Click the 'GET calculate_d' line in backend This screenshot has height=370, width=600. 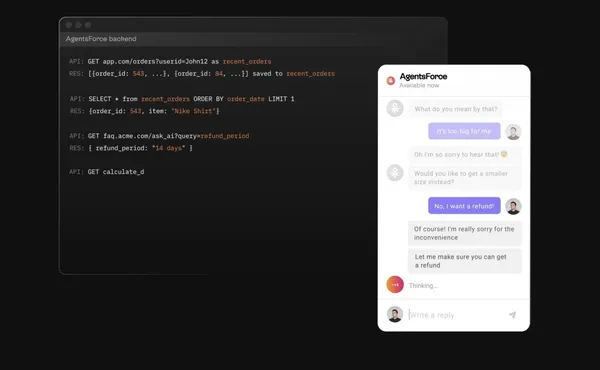(x=107, y=172)
